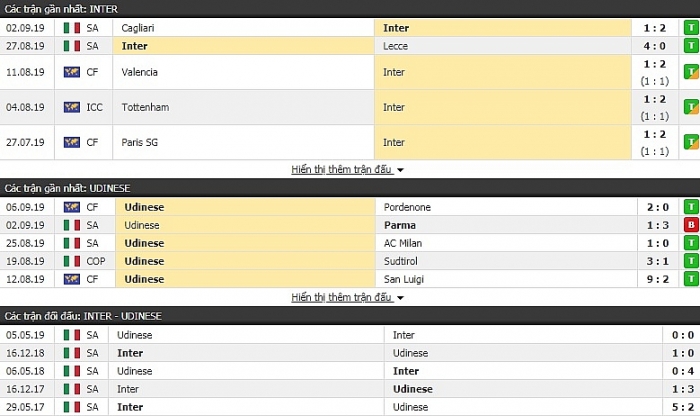
Task: Click the team name Cagliari
Action: pyautogui.click(x=138, y=28)
